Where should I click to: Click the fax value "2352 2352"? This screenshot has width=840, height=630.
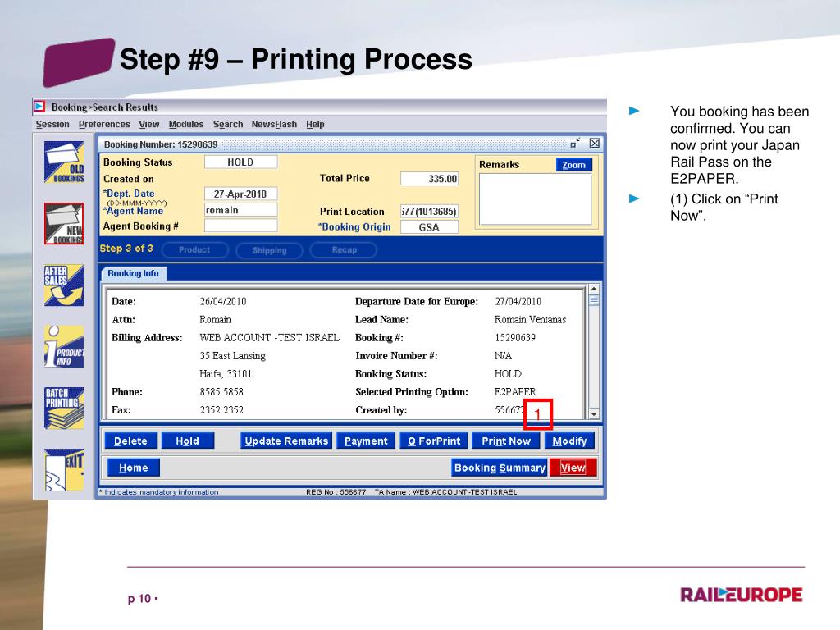pos(221,410)
